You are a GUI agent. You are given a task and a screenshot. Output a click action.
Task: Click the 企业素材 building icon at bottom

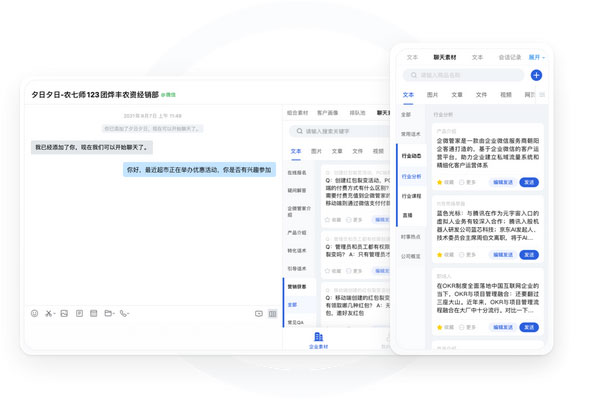tap(318, 337)
